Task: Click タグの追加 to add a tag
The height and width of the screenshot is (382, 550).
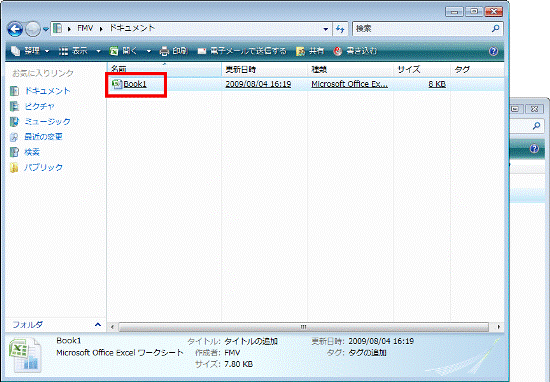Action: click(368, 353)
